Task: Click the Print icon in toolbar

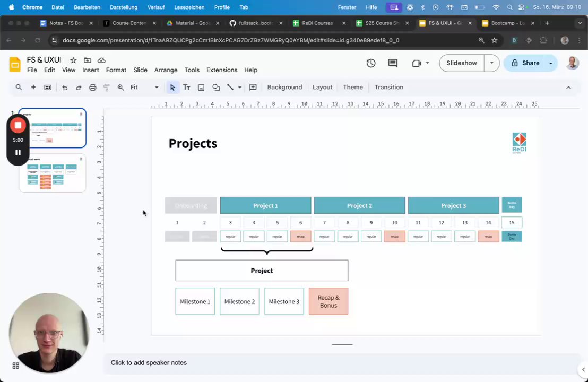Action: click(x=93, y=88)
